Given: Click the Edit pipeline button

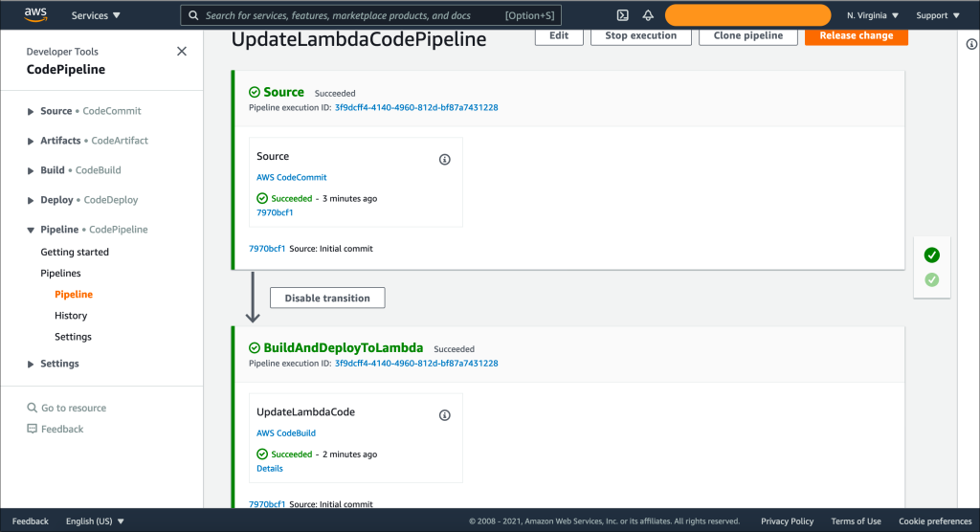Looking at the screenshot, I should click(x=559, y=35).
